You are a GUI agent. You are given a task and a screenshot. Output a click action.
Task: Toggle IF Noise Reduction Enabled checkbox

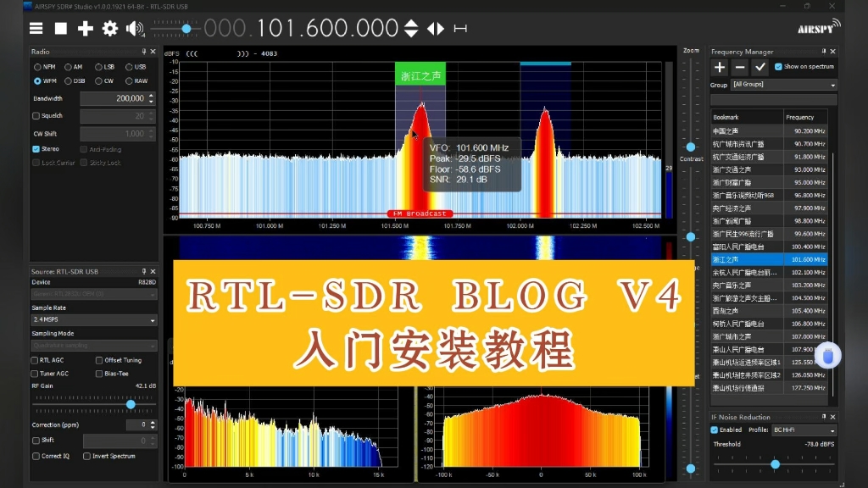[x=714, y=430]
